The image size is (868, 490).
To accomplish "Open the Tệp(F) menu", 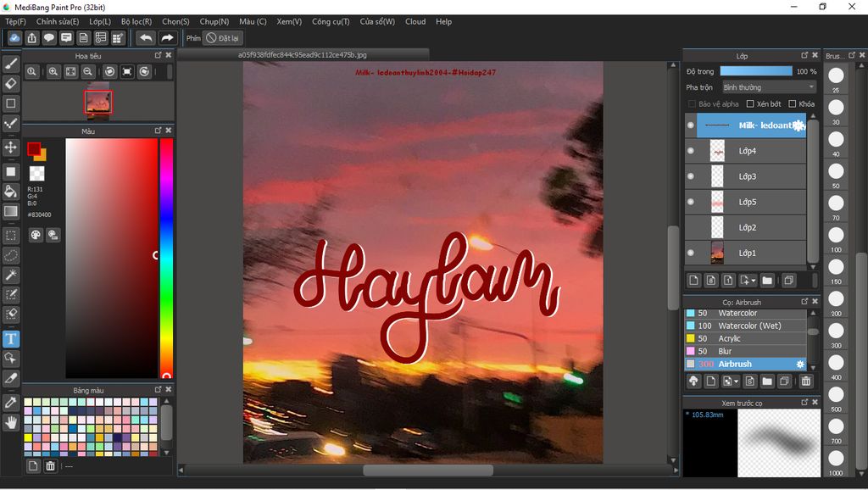I will pos(15,21).
